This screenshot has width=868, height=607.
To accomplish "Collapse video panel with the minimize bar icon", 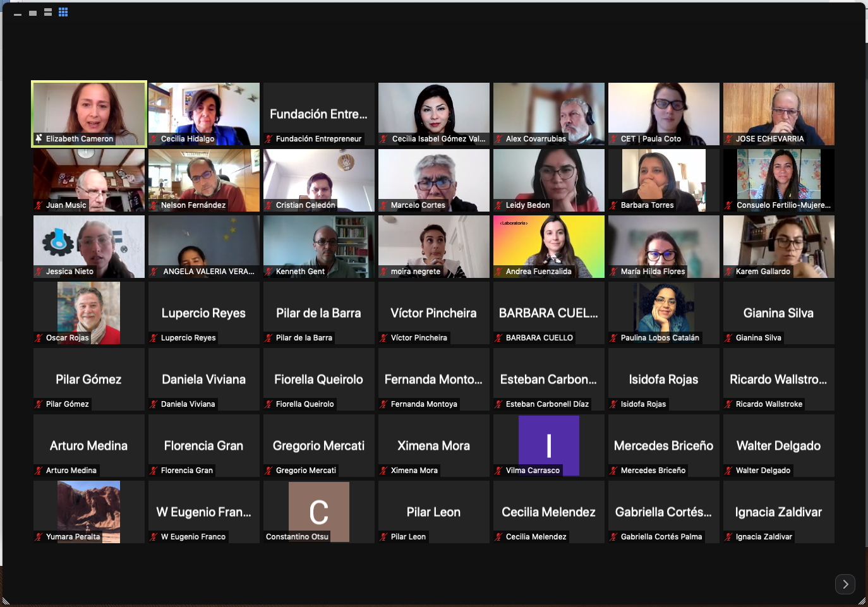I will tap(18, 14).
